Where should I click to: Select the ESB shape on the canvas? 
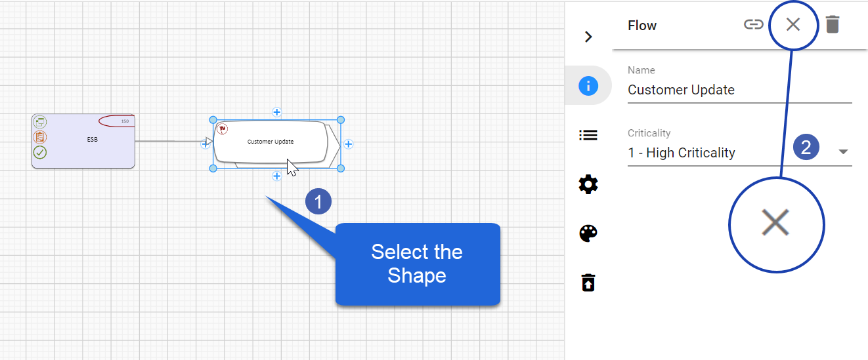tap(91, 140)
